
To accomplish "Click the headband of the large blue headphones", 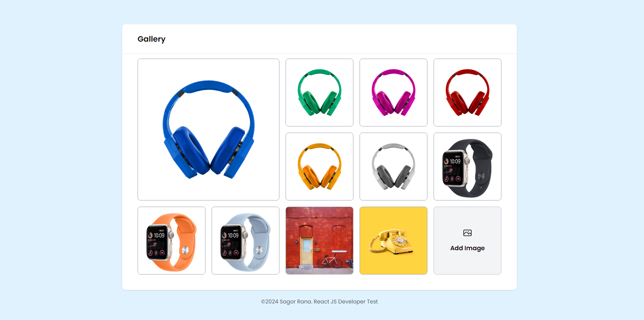I will point(209,87).
